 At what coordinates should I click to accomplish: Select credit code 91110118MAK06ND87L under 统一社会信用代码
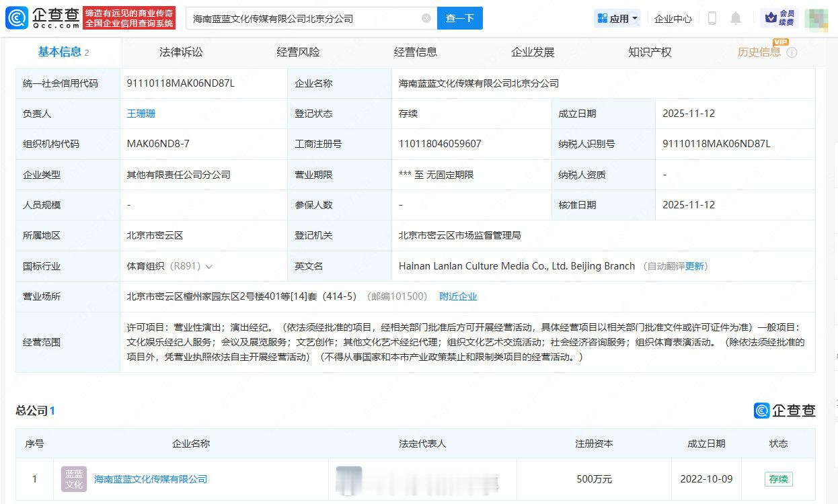(x=181, y=83)
